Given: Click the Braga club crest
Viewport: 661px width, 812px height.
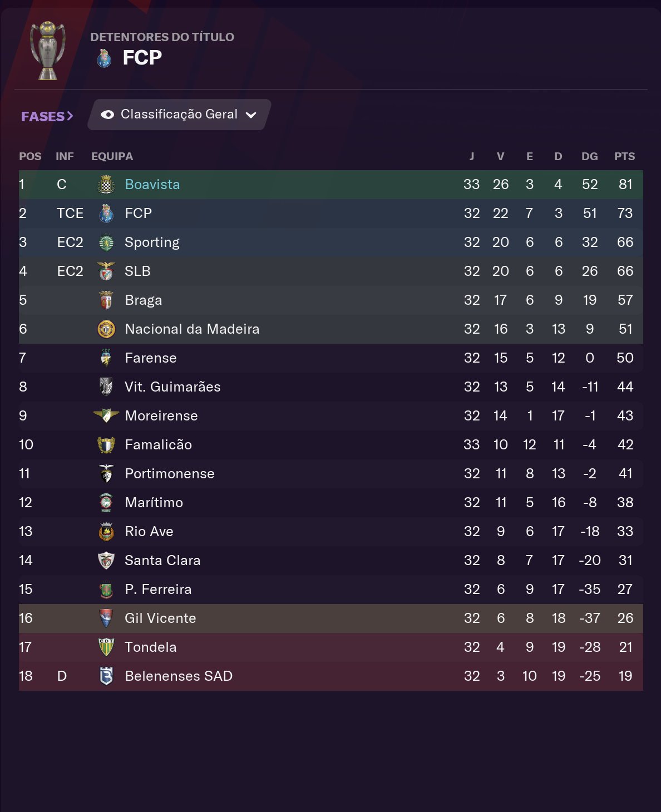Looking at the screenshot, I should tap(106, 300).
